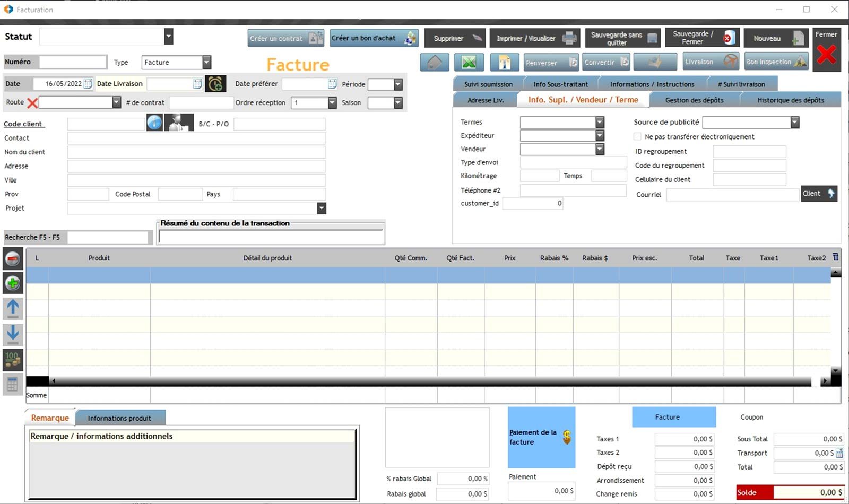Click the Convertir button
The height and width of the screenshot is (504, 849).
[x=605, y=62]
